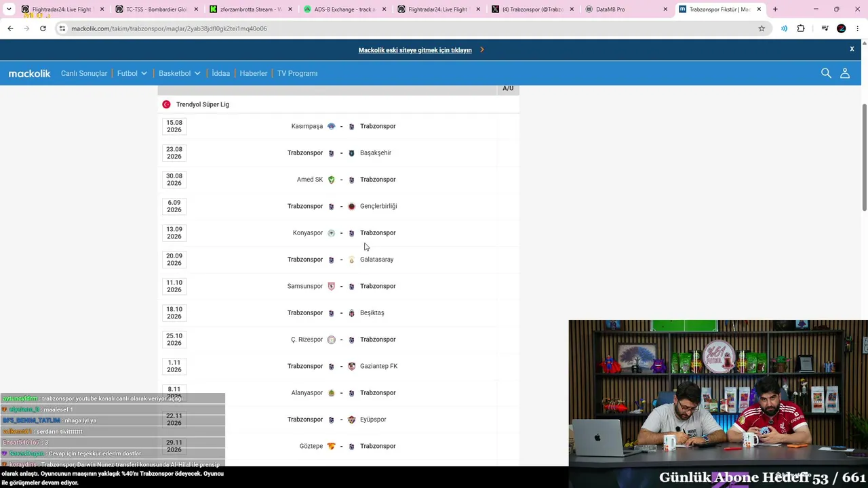The width and height of the screenshot is (868, 488).
Task: Open the Chrome three-dot menu
Action: click(x=858, y=28)
